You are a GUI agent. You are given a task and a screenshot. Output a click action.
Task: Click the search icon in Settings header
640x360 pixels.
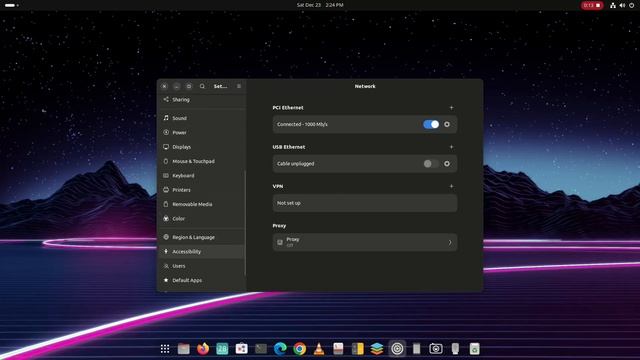(202, 86)
